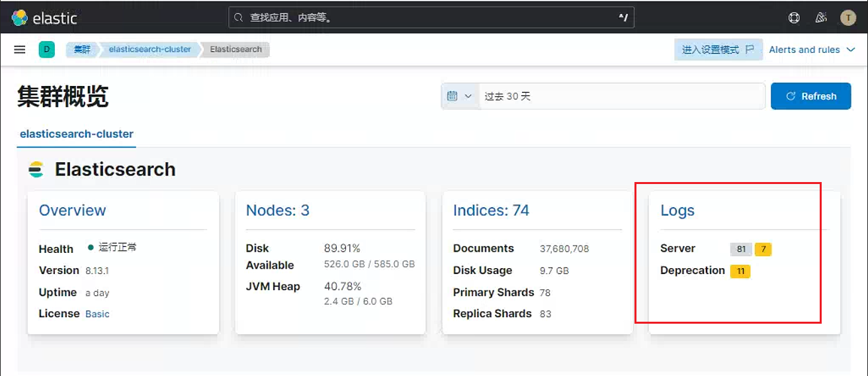Click the Deprecation logs label
Image resolution: width=868 pixels, height=376 pixels.
tap(693, 271)
